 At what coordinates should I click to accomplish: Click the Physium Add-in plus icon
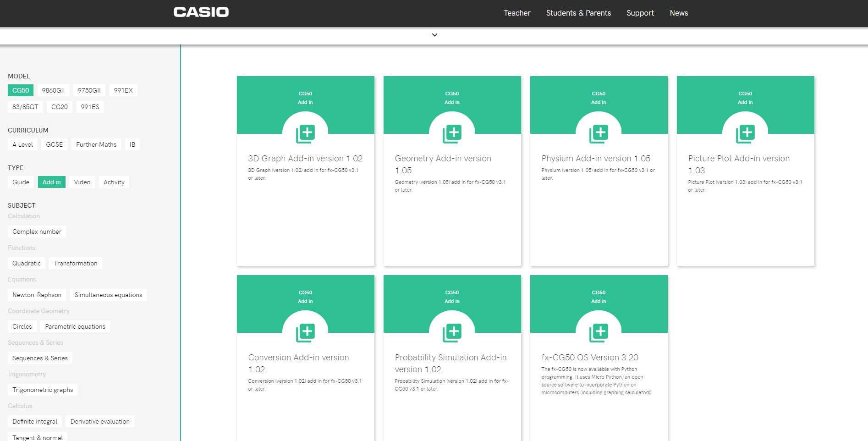click(599, 134)
